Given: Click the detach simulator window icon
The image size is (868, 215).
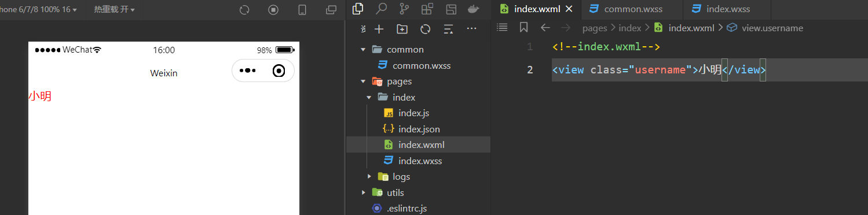Looking at the screenshot, I should tap(331, 10).
